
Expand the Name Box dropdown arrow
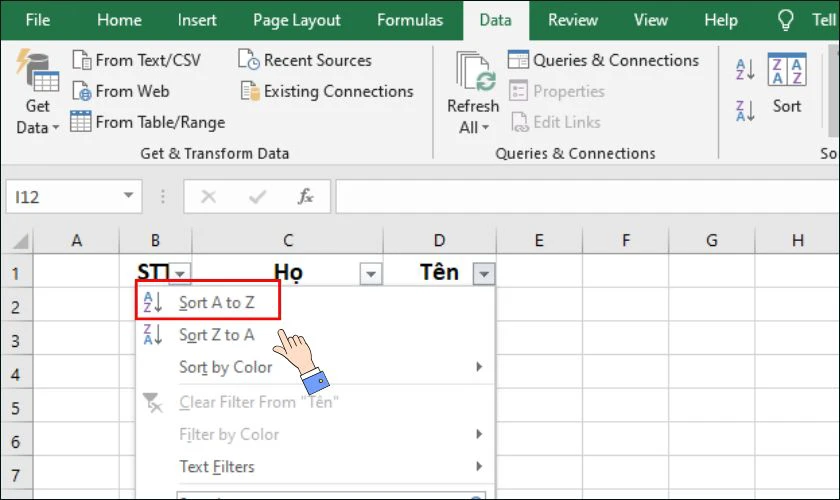click(128, 196)
